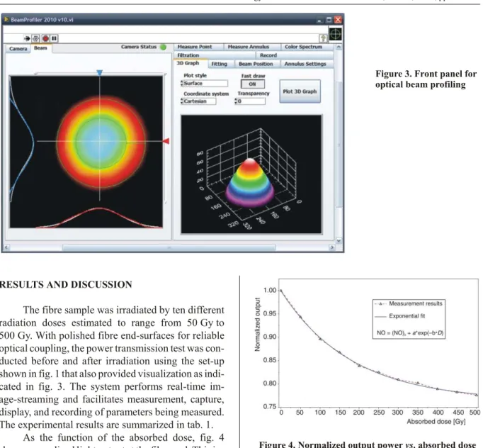The width and height of the screenshot is (483, 448).
Task: Click the tab panel vertical scrollbar thumb
Action: pos(339,145)
